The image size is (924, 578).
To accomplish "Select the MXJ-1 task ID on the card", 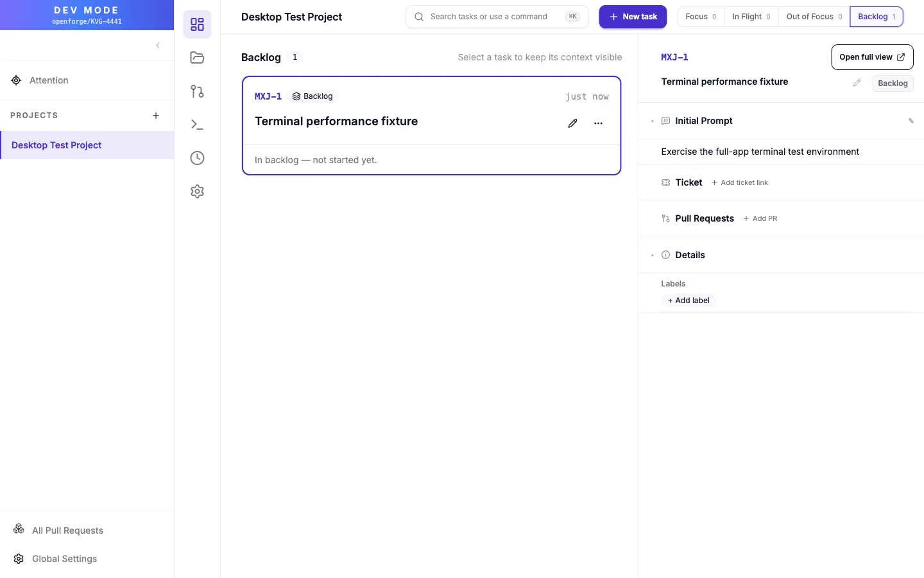I will 268,96.
